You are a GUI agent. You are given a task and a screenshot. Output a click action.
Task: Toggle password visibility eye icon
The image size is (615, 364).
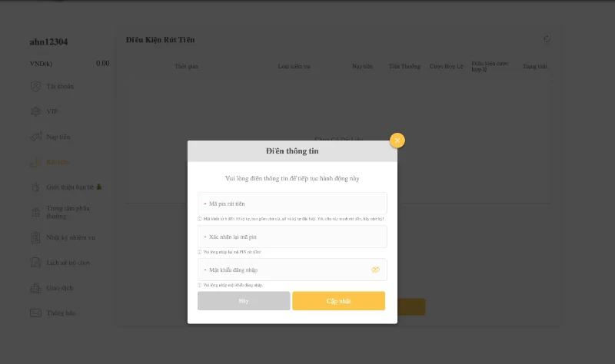click(x=375, y=270)
